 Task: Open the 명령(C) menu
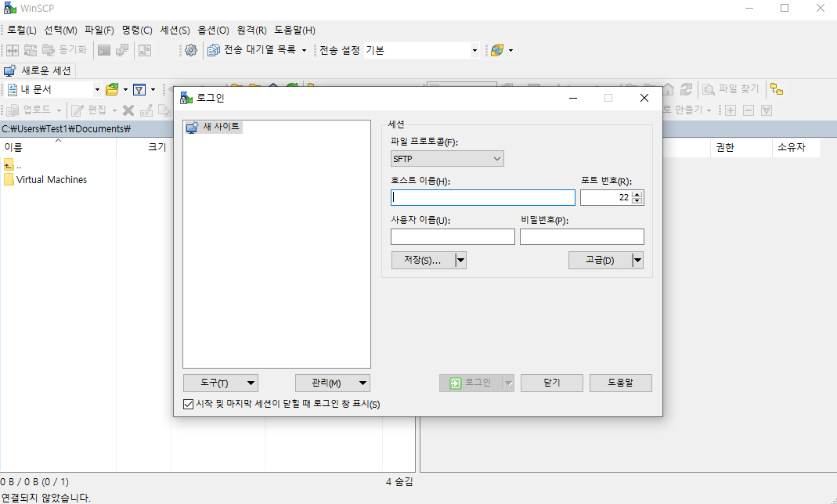137,31
